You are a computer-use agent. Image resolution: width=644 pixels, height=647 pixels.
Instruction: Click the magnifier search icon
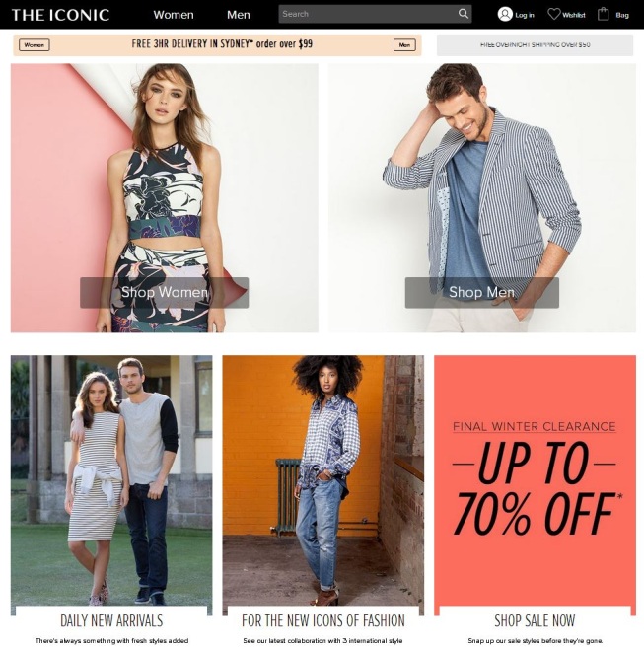tap(463, 14)
